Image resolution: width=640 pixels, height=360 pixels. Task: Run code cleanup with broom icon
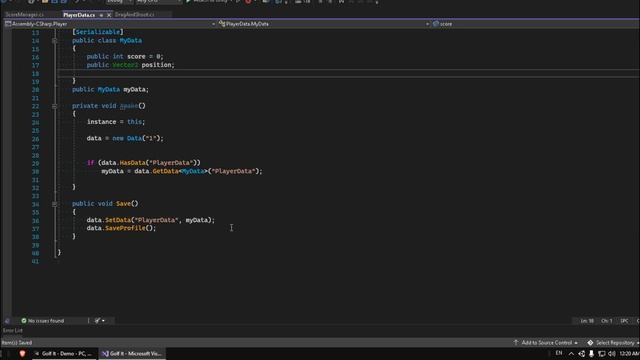coord(97,321)
